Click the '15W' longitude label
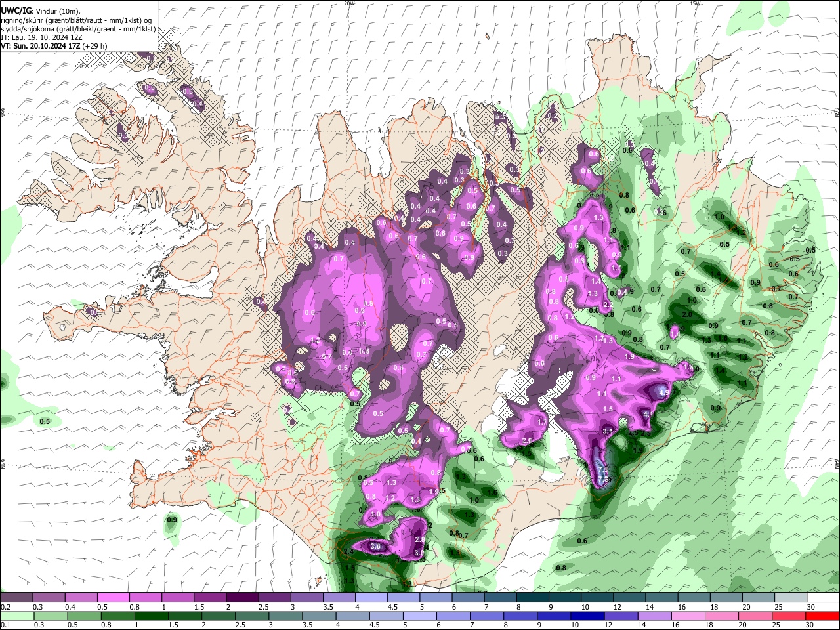The height and width of the screenshot is (630, 840). point(695,3)
